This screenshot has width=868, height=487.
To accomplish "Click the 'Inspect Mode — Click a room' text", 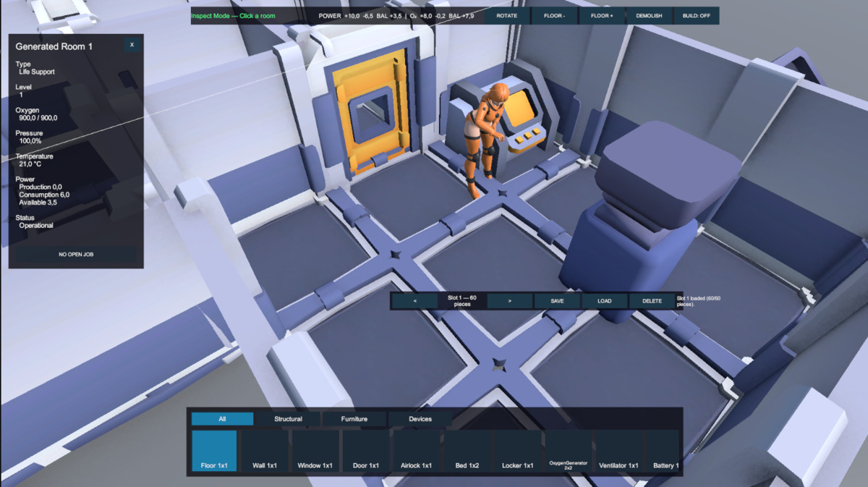I will [233, 16].
